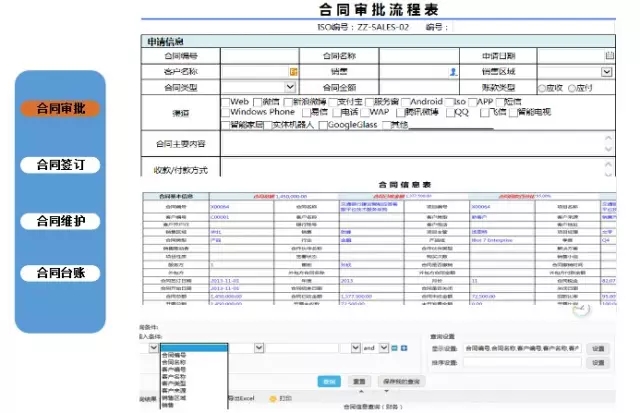This screenshot has height=413, width=640.
Task: Click the 导出Excel link
Action: pos(241,399)
